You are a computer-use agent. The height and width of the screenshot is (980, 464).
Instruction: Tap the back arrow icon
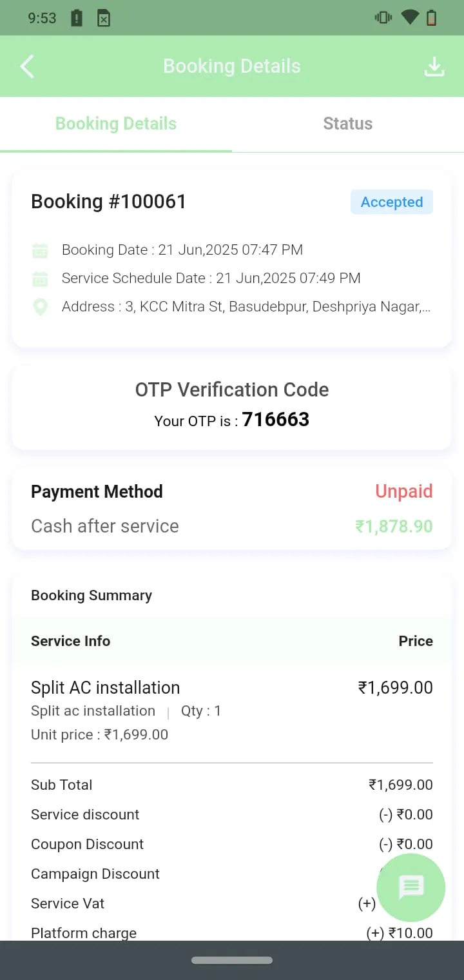click(27, 66)
